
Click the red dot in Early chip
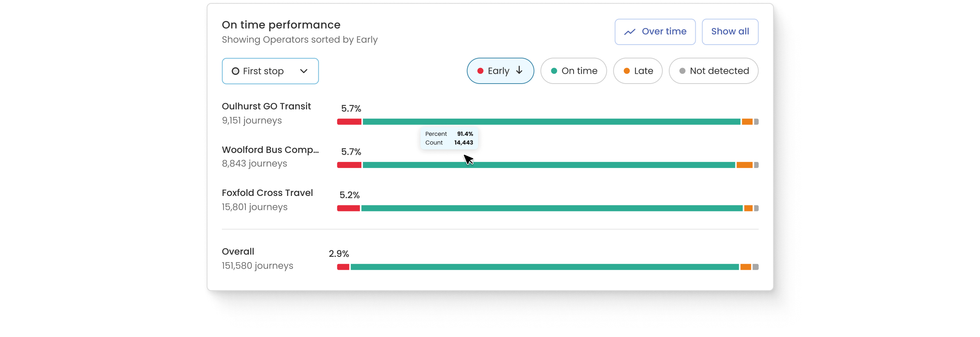coord(480,71)
